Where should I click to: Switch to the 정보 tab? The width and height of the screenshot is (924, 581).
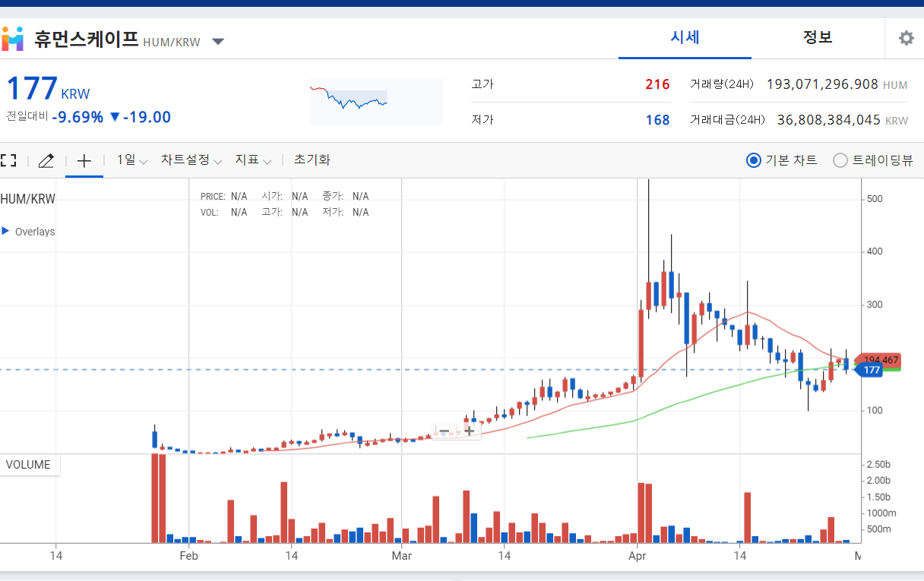pyautogui.click(x=818, y=38)
